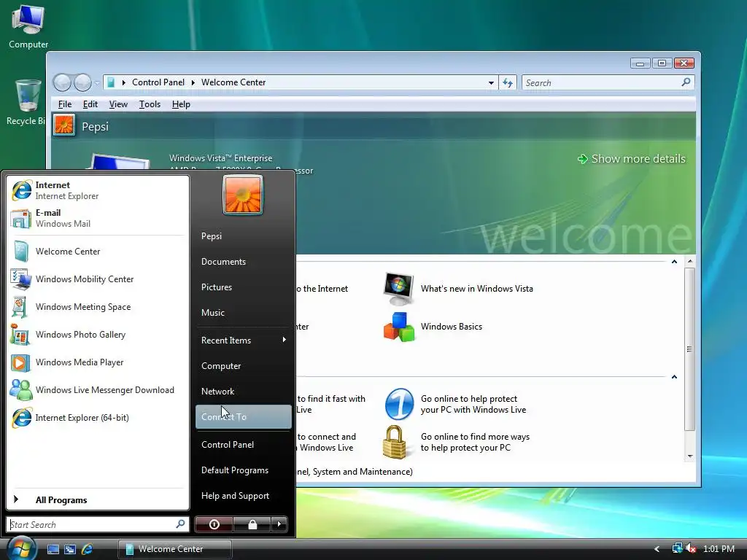The image size is (747, 560).
Task: Open Windows Meeting Space
Action: (x=97, y=307)
